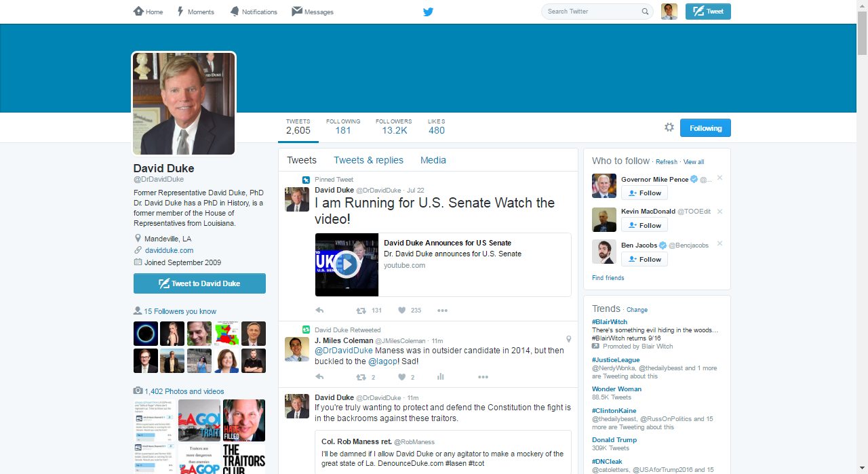
Task: Open the #ClintonKaine trend
Action: pyautogui.click(x=614, y=411)
